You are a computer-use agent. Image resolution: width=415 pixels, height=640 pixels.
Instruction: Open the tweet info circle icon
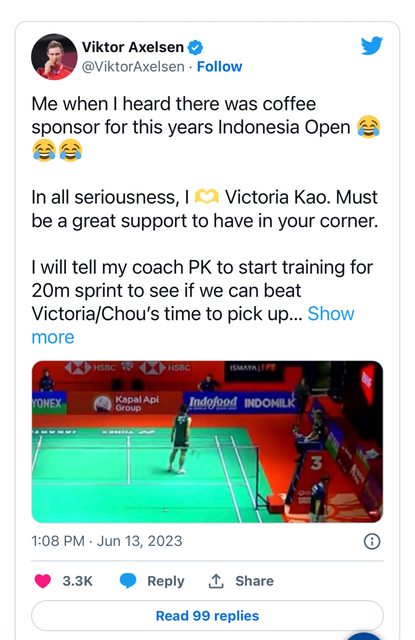(371, 541)
